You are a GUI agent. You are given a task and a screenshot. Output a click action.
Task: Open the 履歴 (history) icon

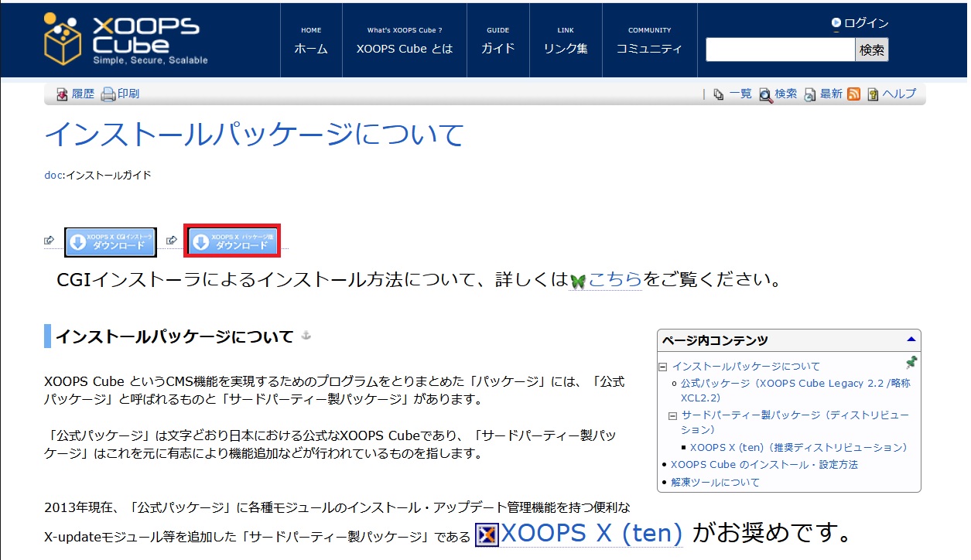[63, 94]
